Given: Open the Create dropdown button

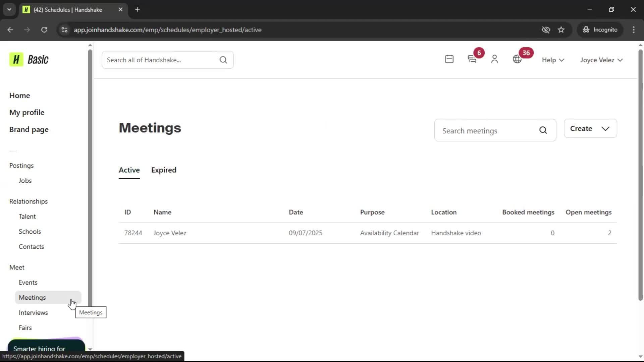Looking at the screenshot, I should pos(590,128).
